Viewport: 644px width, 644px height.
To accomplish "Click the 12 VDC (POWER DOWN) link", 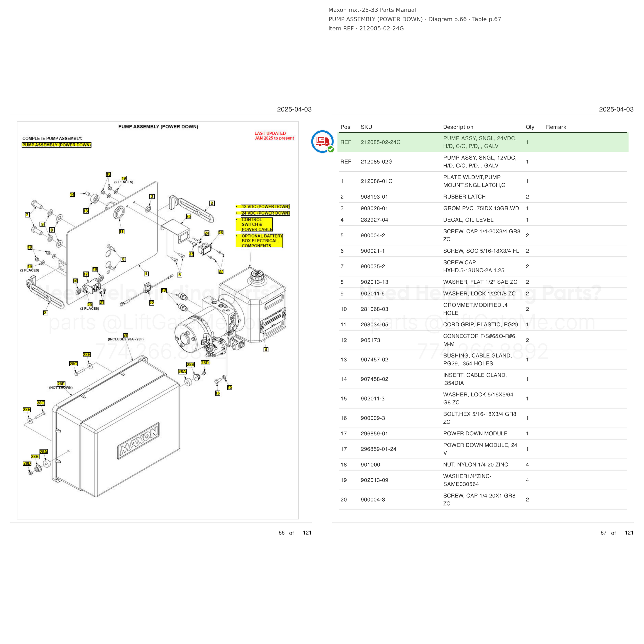I will tap(265, 207).
